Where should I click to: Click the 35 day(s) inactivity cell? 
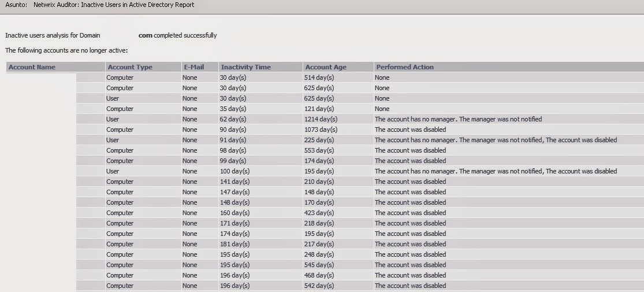[x=233, y=109]
